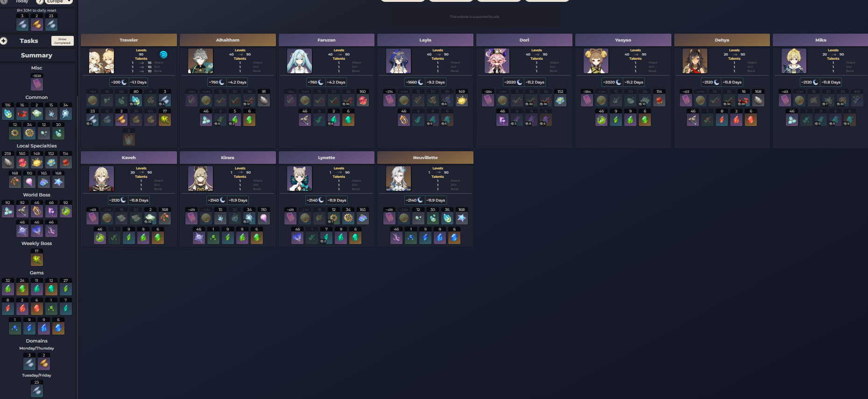The width and height of the screenshot is (868, 399).
Task: Select the Neuvillette character portrait
Action: pyautogui.click(x=398, y=179)
